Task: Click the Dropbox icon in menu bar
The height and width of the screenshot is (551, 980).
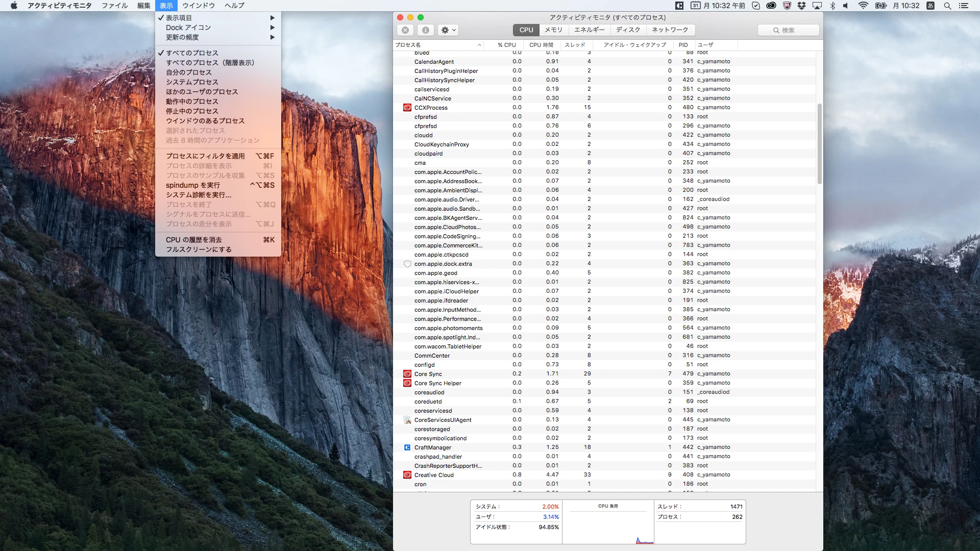Action: coord(801,6)
